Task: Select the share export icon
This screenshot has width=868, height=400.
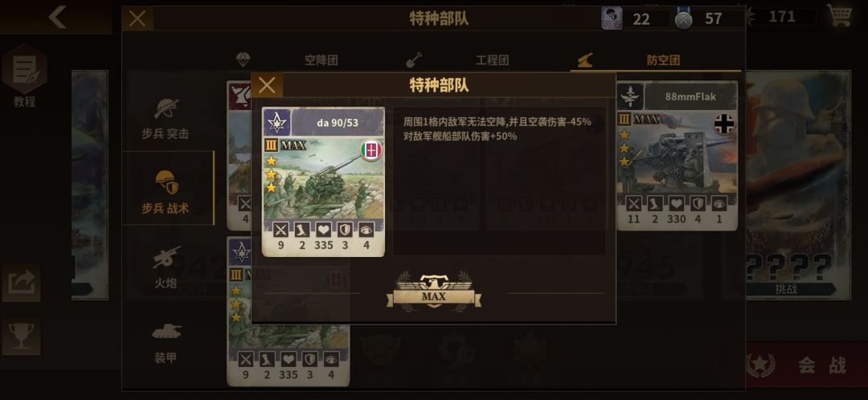Action: point(21,283)
